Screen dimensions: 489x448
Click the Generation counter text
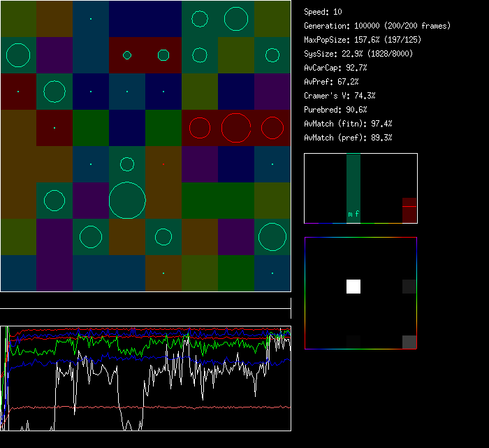pos(377,26)
